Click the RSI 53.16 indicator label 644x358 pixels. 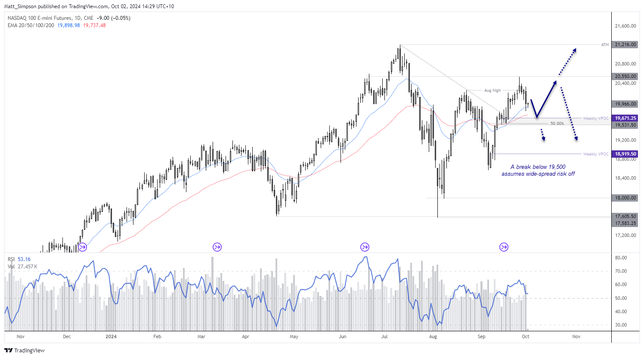pos(19,259)
